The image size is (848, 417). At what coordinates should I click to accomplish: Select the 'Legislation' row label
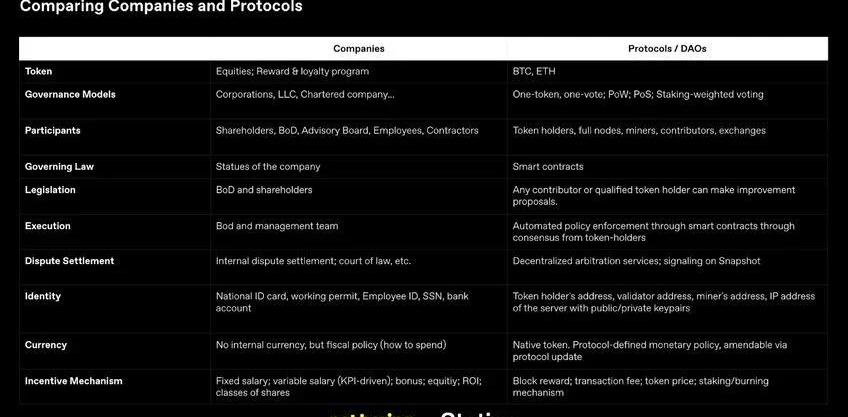50,190
